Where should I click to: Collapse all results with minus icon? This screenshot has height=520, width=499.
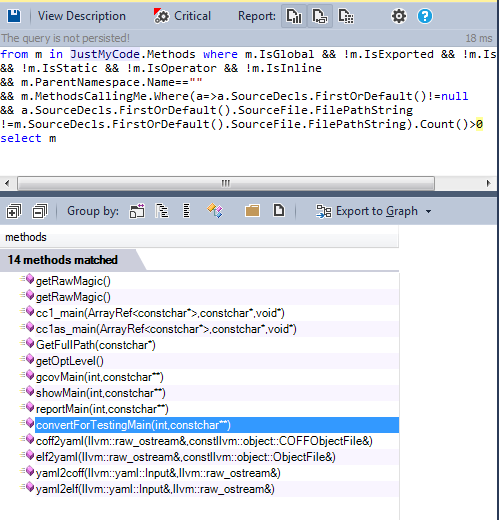tap(40, 211)
